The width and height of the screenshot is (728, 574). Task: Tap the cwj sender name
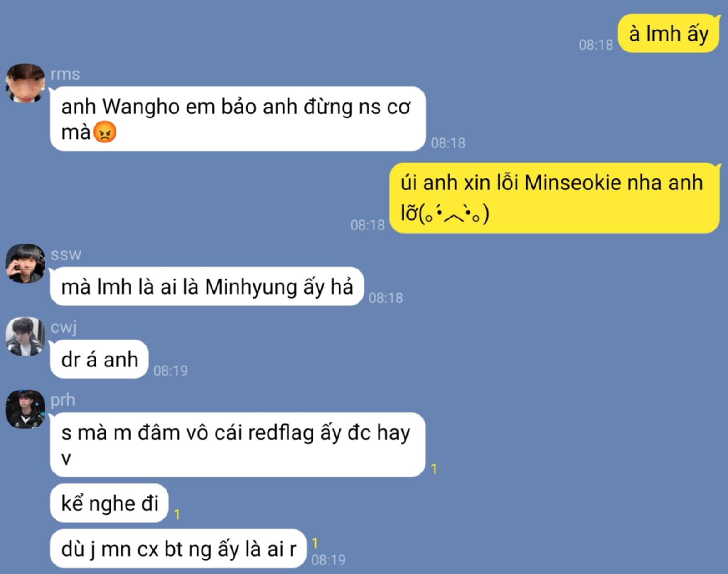click(63, 327)
